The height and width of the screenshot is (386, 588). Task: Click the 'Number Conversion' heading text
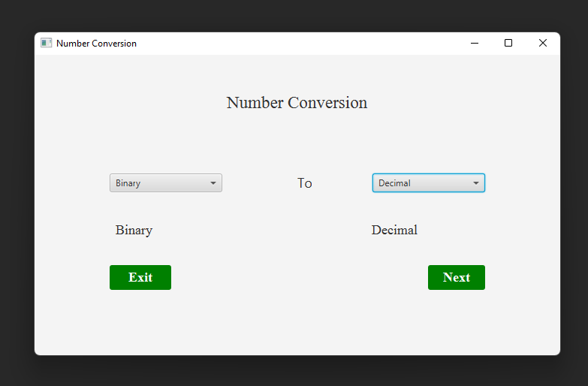pos(297,103)
